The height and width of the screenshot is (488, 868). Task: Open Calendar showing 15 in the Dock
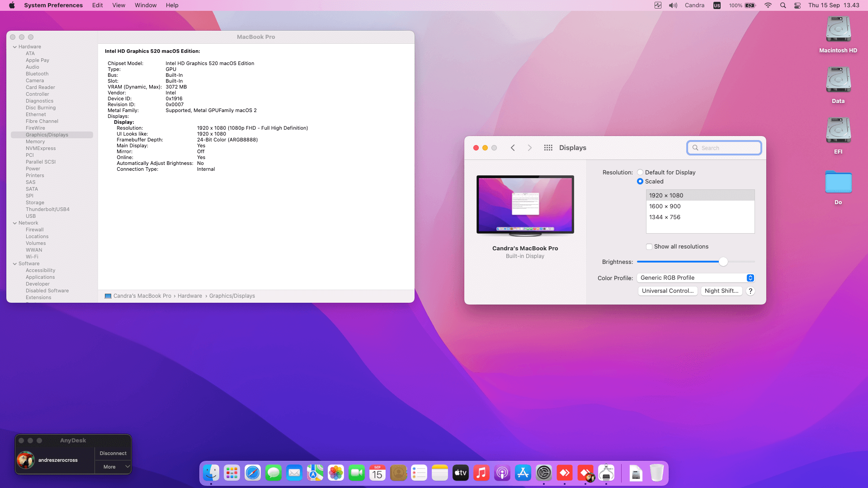pyautogui.click(x=377, y=473)
